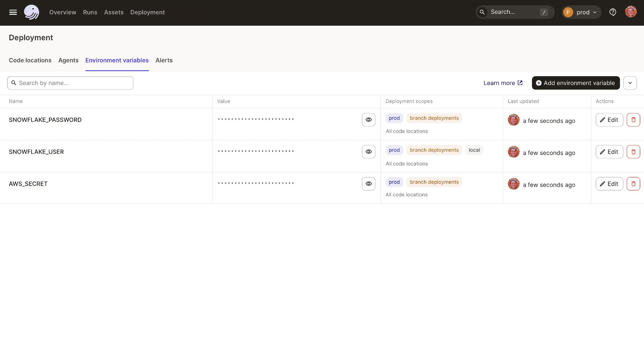Click your profile avatar picture

[x=632, y=11]
